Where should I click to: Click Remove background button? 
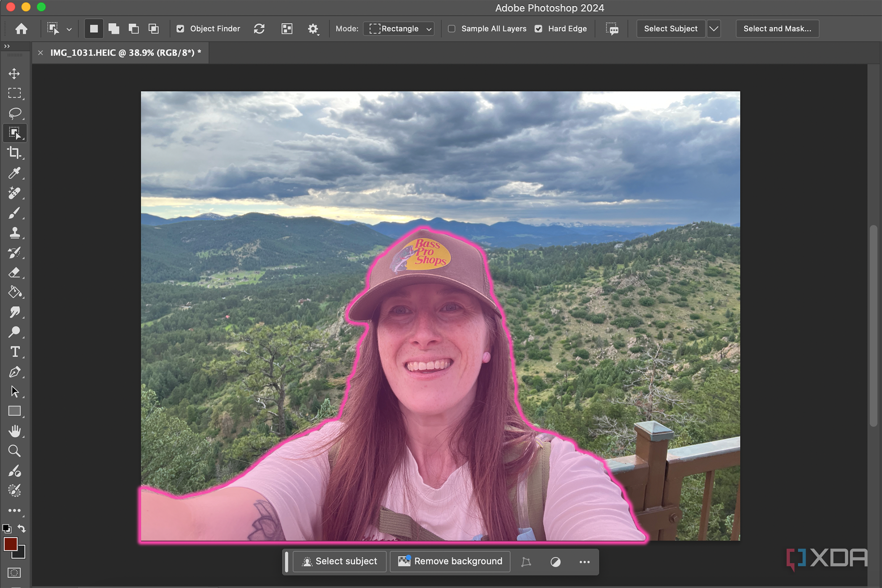(450, 562)
